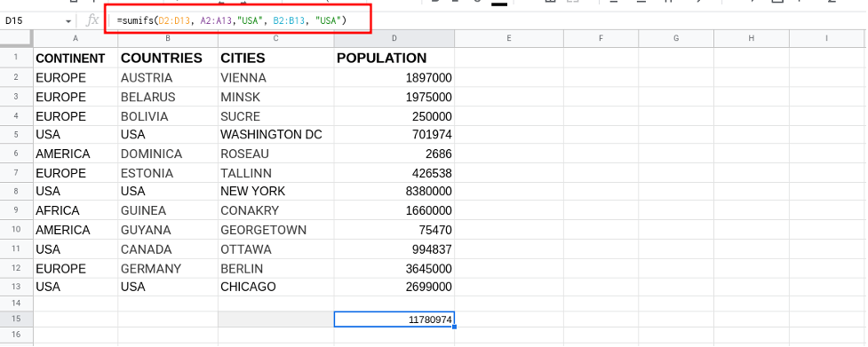
Task: Select the cell containing 2686
Action: pos(394,154)
